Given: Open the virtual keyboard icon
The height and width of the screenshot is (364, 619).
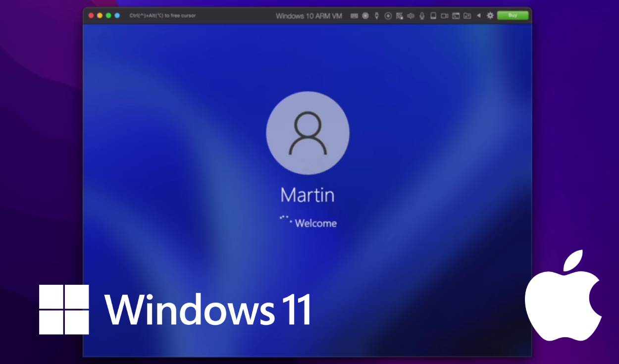Looking at the screenshot, I should 354,16.
